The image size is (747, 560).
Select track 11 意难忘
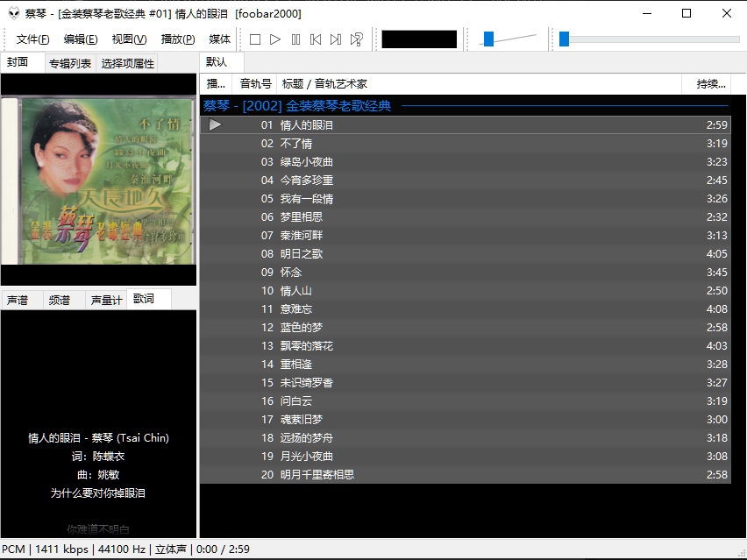point(466,309)
